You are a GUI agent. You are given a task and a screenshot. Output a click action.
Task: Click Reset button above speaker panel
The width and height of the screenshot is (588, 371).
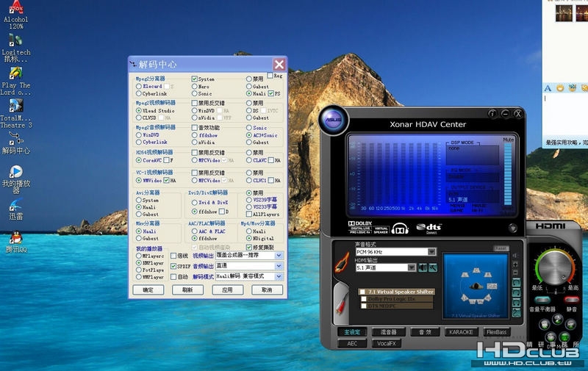pyautogui.click(x=501, y=248)
